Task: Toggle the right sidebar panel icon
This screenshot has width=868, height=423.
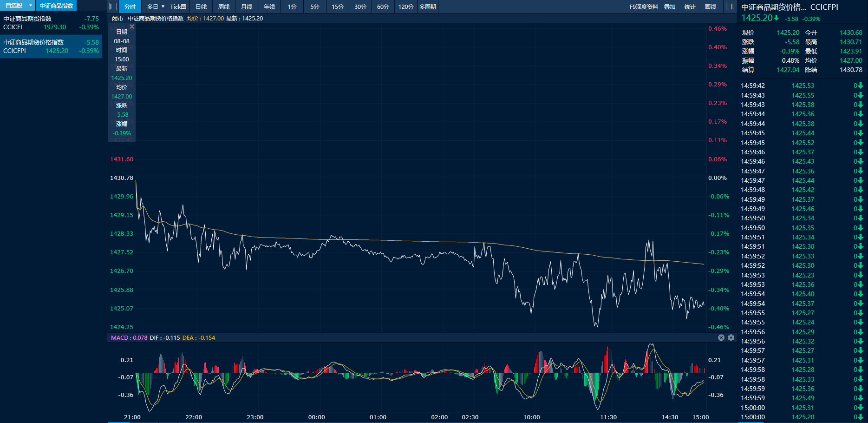Action: pos(729,7)
